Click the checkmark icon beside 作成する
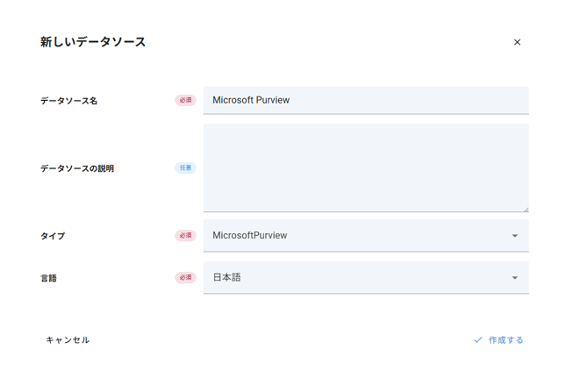The height and width of the screenshot is (392, 588). pos(478,340)
